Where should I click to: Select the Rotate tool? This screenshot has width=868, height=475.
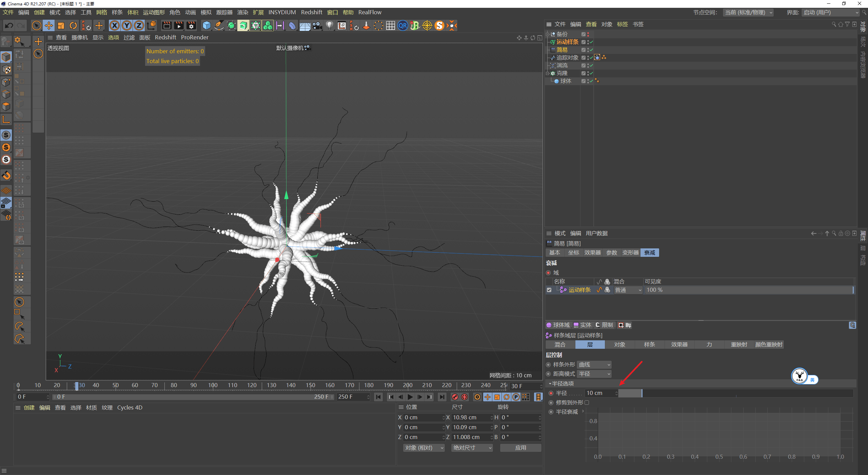73,25
